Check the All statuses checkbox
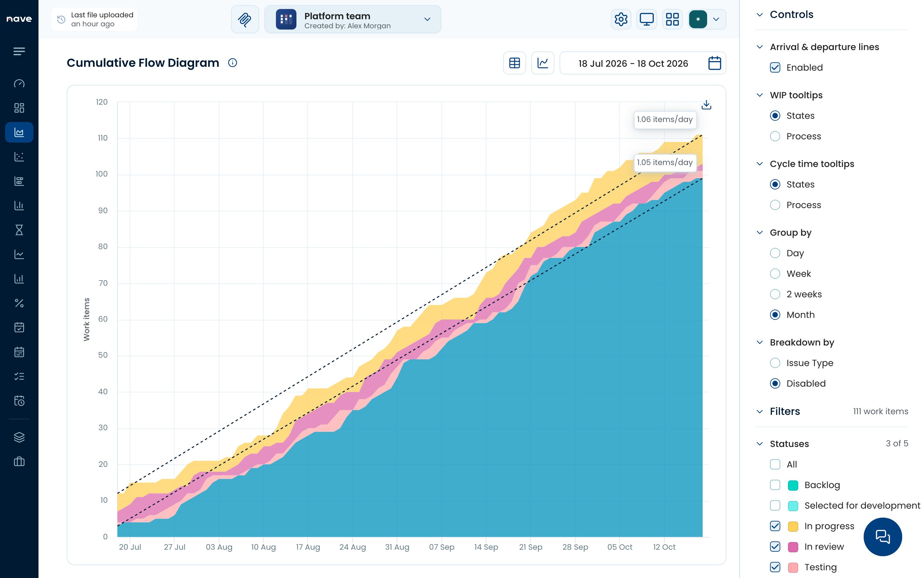Viewport: 924px width, 578px height. (775, 464)
